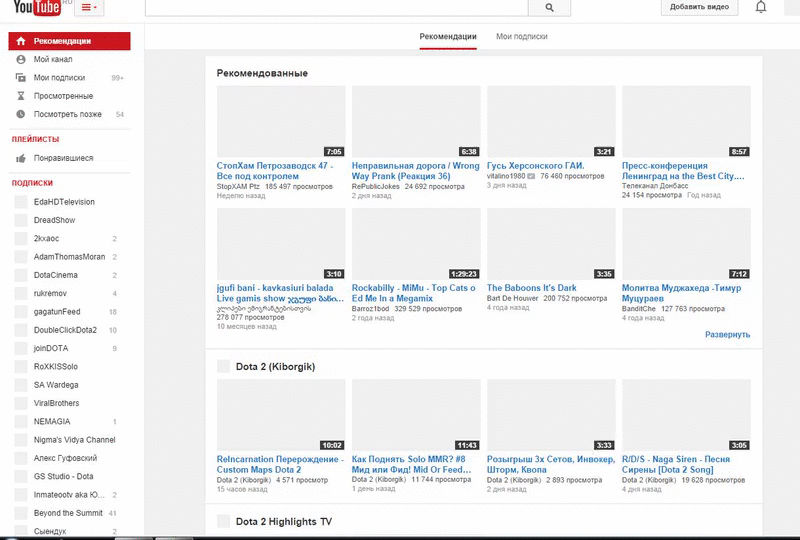The height and width of the screenshot is (540, 800).
Task: Open Розыгрыш 3х Сетов video title
Action: (x=551, y=465)
